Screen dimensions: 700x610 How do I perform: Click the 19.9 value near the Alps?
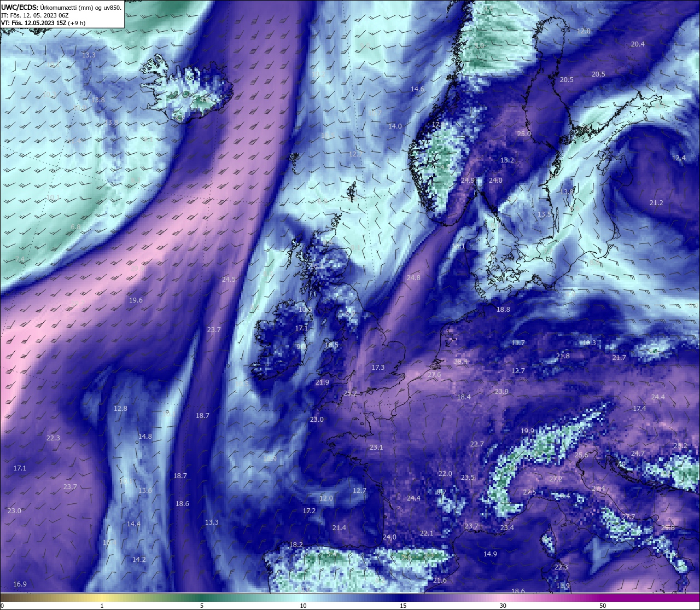527,431
